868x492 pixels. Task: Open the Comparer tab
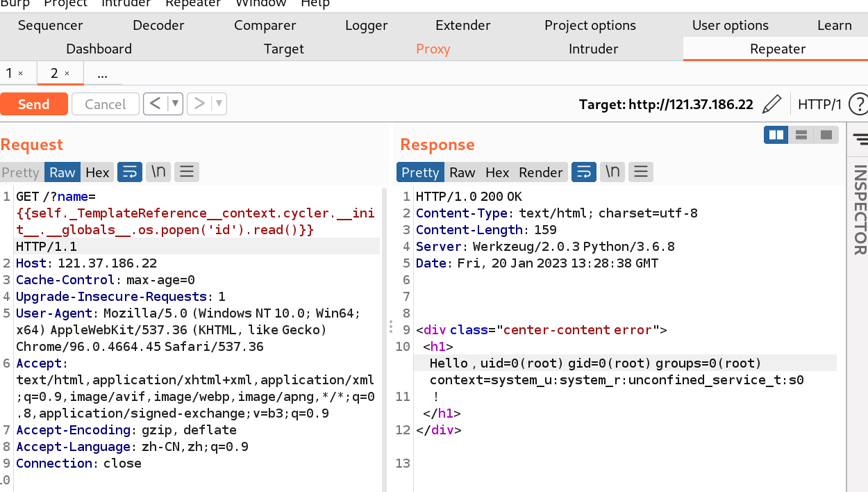(x=265, y=25)
